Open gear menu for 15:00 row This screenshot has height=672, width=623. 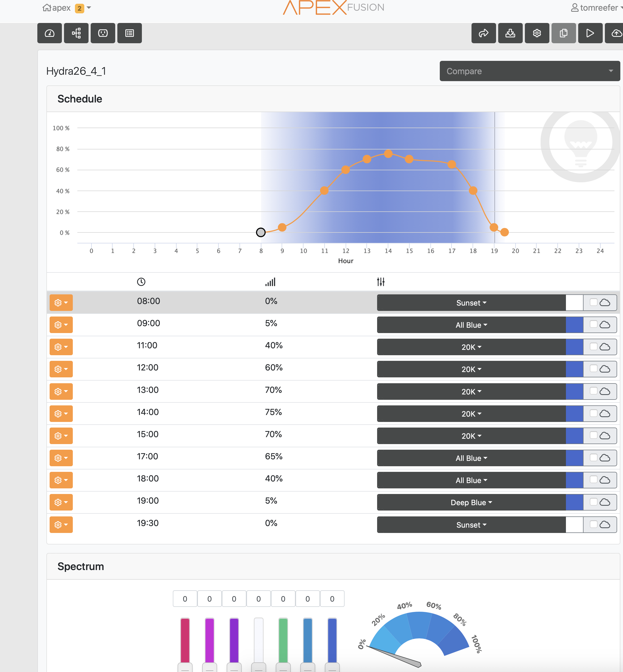(x=61, y=436)
